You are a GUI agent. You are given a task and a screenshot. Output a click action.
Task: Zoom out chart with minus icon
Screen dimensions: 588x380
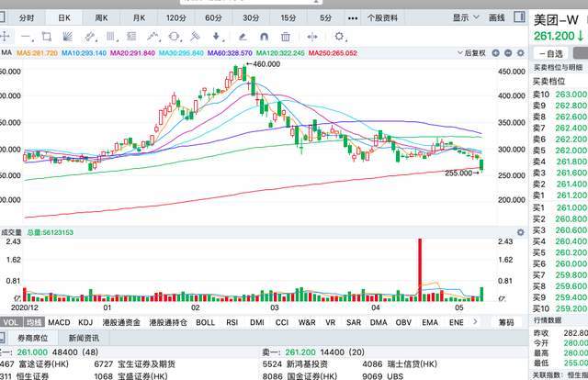[x=508, y=53]
